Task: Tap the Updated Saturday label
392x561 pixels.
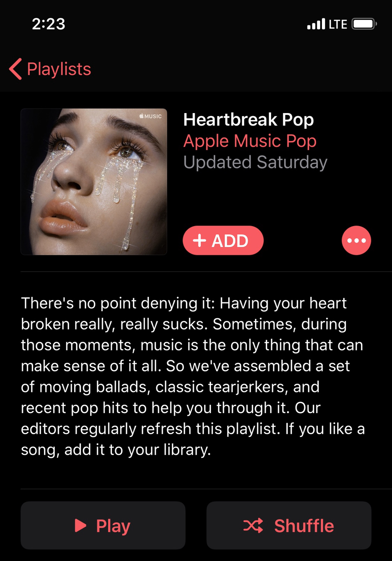Action: [x=255, y=162]
